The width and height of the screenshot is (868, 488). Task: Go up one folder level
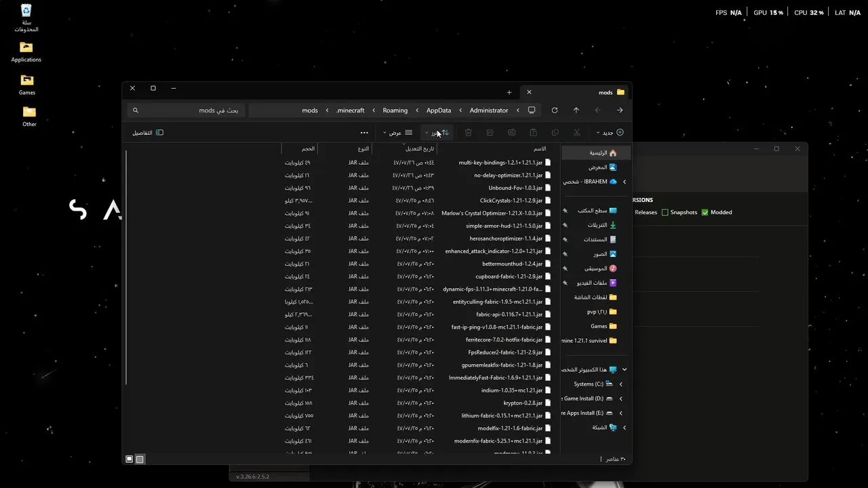[576, 110]
